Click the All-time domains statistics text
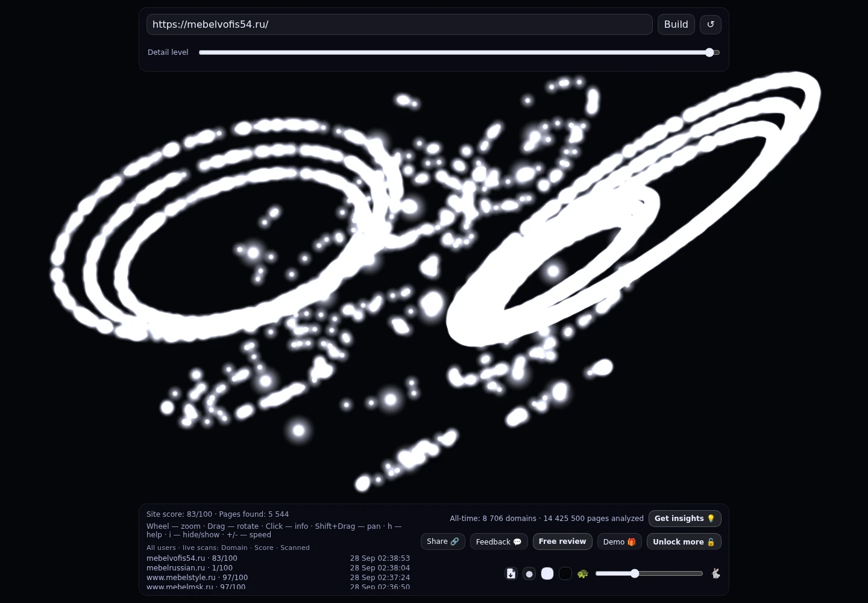The height and width of the screenshot is (603, 868). point(547,519)
